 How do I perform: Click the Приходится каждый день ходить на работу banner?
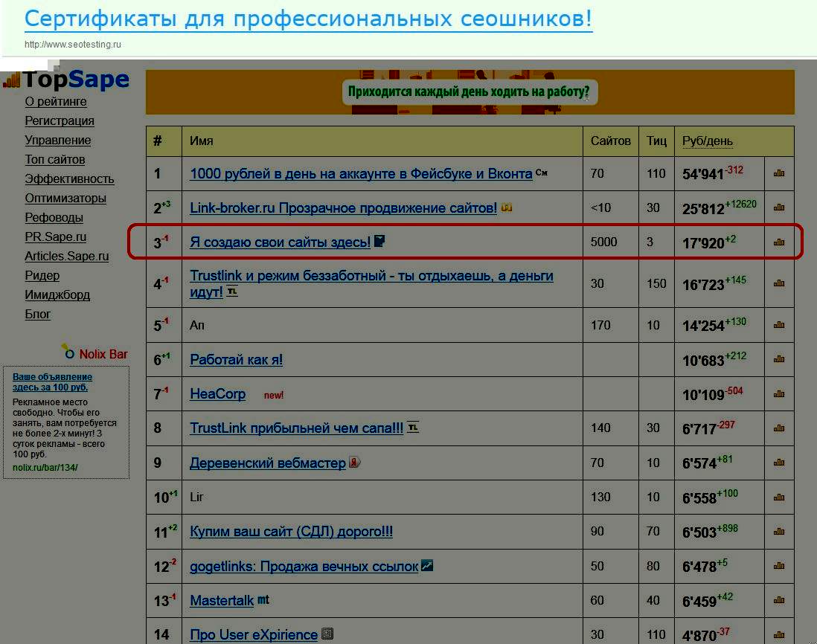pyautogui.click(x=470, y=93)
